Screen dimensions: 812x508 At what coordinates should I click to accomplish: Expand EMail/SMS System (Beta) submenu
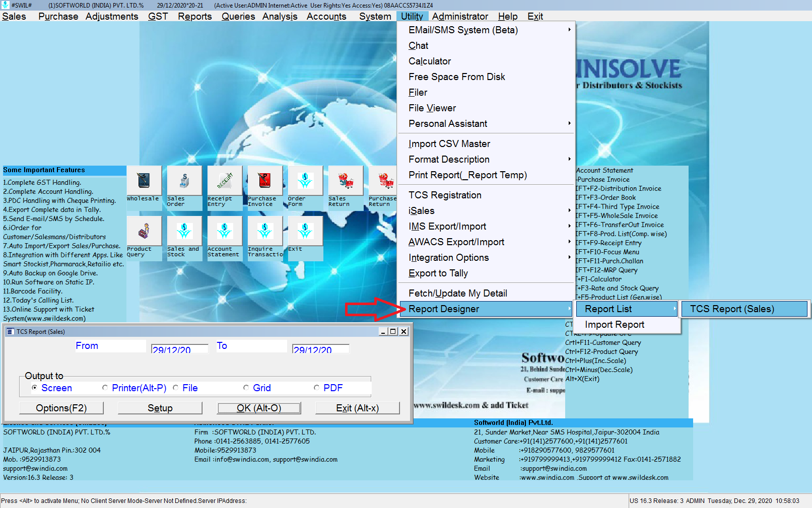[x=486, y=30]
